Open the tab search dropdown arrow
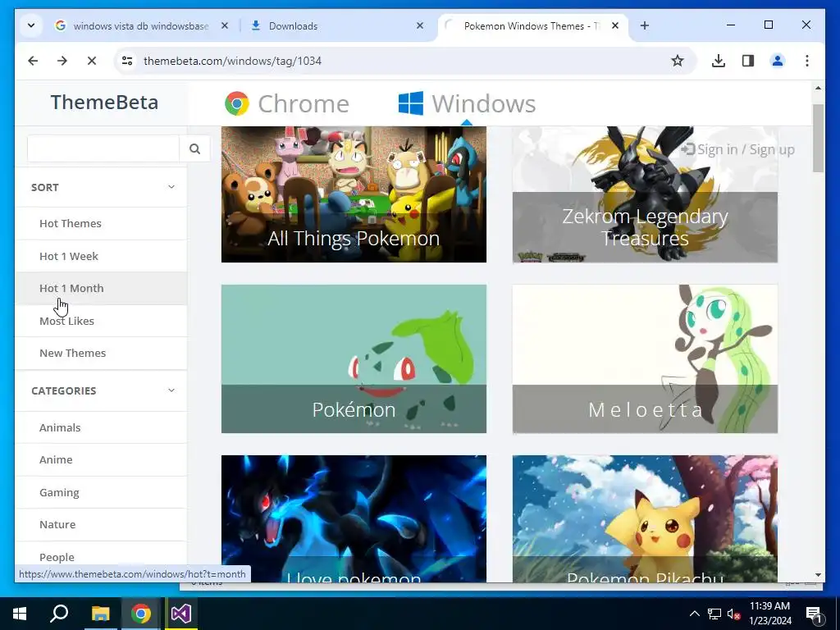Image resolution: width=840 pixels, height=630 pixels. click(x=31, y=25)
